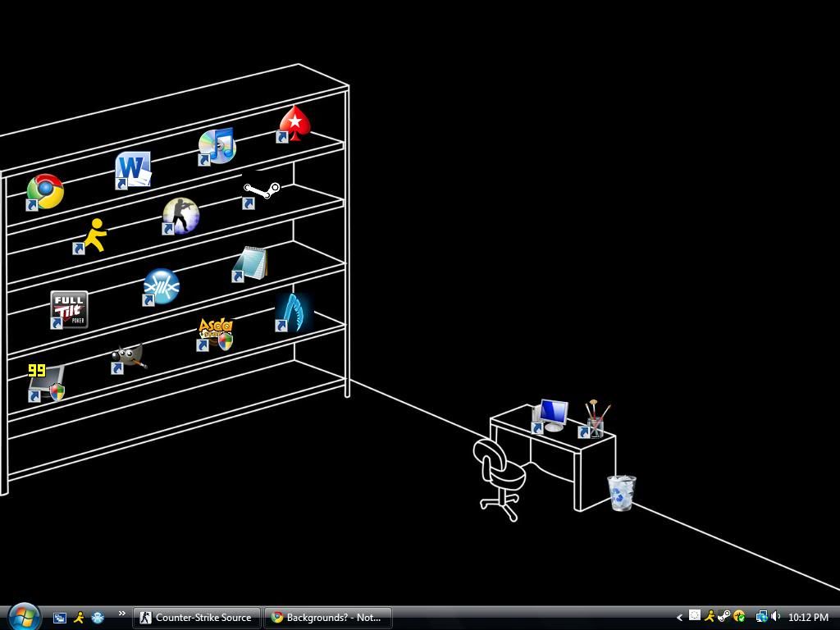Launch the blue claw icon shortcut

pos(294,313)
